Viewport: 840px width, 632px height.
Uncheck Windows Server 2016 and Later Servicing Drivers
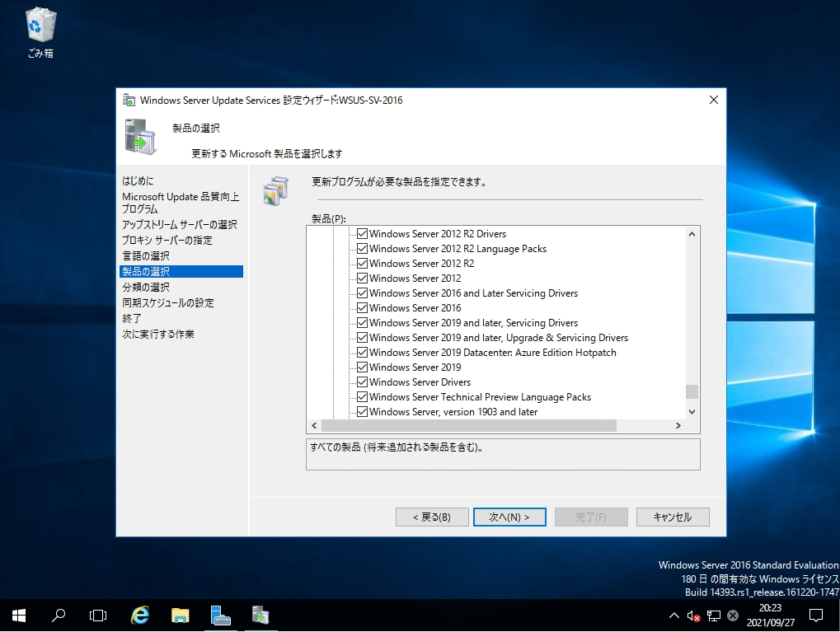pyautogui.click(x=362, y=293)
